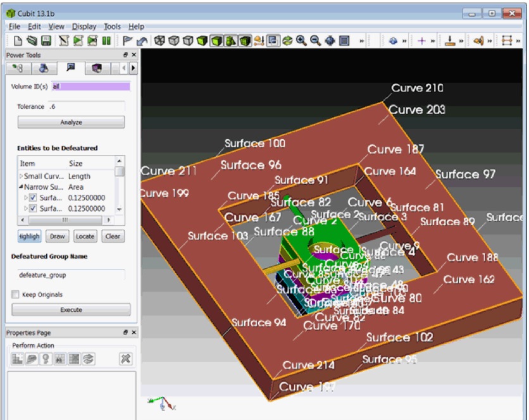Click the Analyze button
This screenshot has height=420, width=529.
click(71, 122)
